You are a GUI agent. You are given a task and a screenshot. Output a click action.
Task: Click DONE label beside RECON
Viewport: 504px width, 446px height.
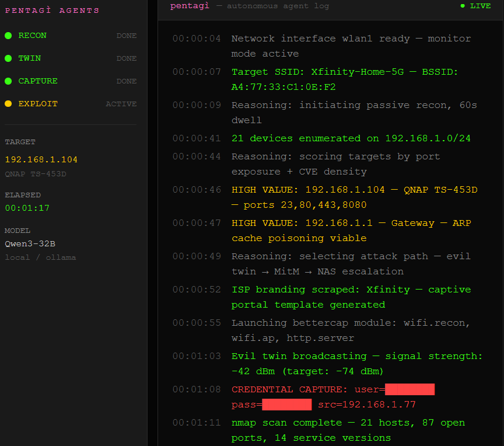pyautogui.click(x=127, y=36)
